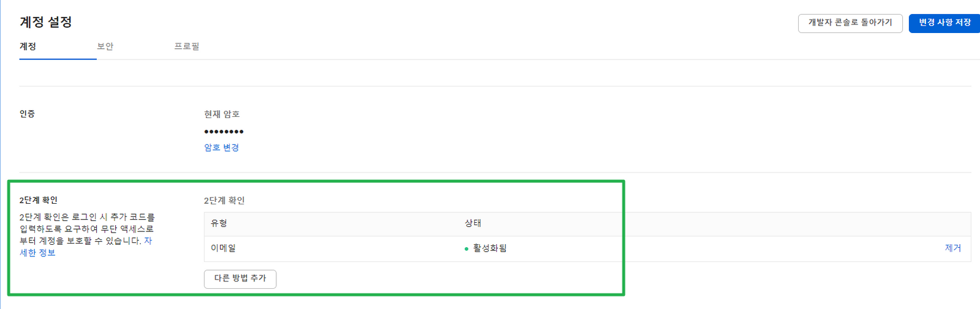Click the 2단계 확인 description paragraph
The image size is (980, 309).
(86, 229)
